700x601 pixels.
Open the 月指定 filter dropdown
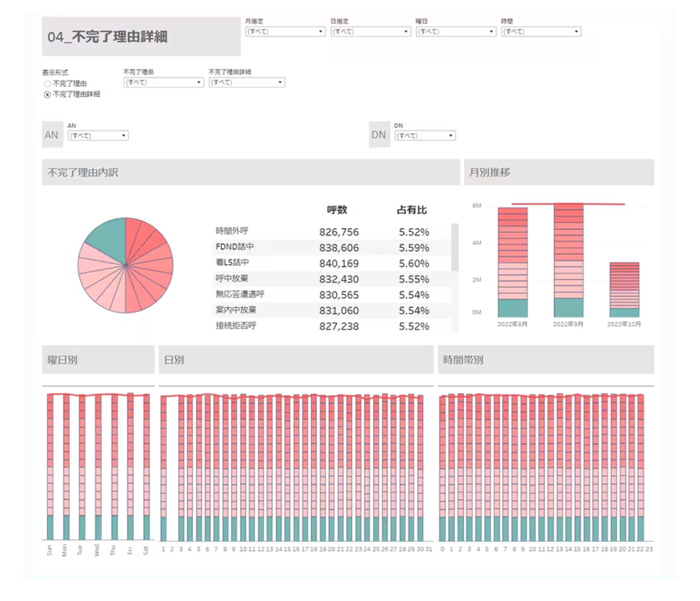click(285, 32)
